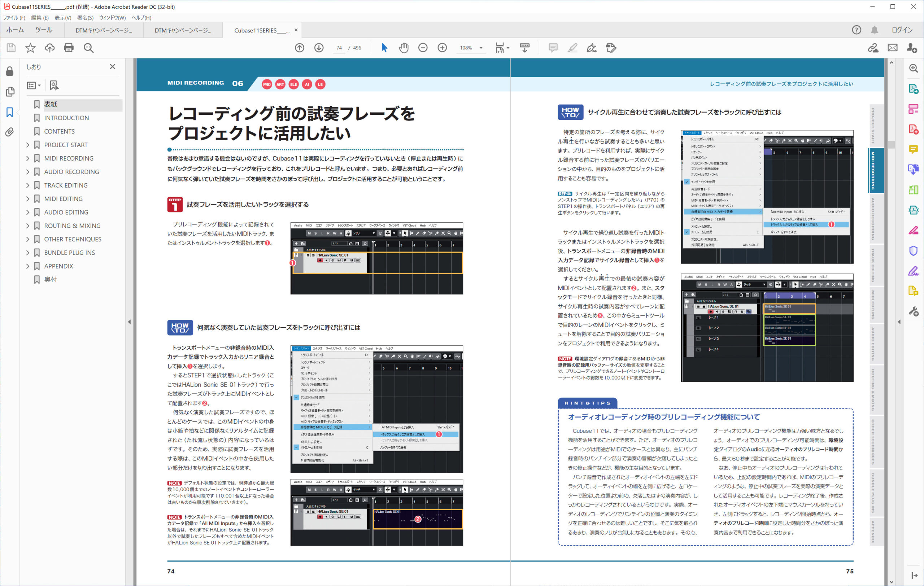Send the file by email

893,48
